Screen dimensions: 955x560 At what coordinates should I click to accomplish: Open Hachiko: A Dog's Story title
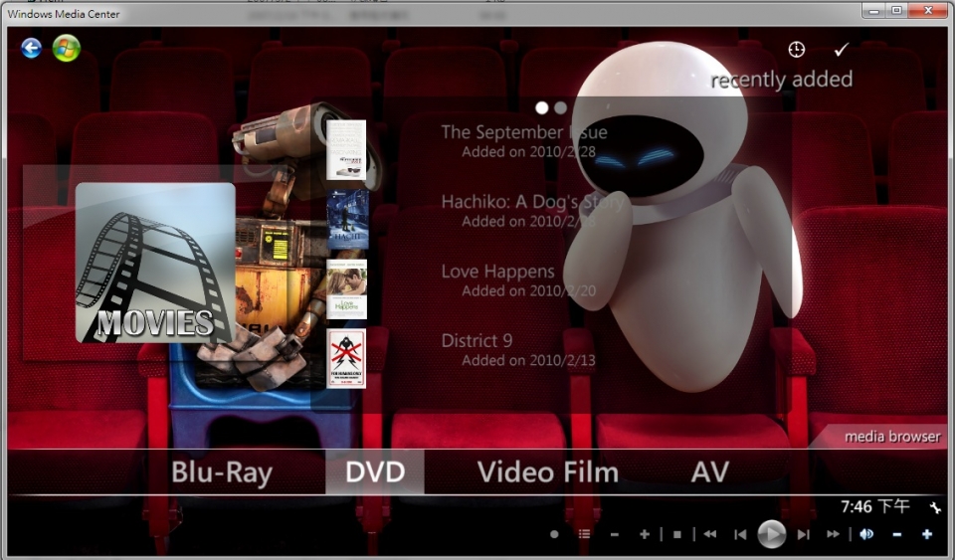tap(532, 202)
